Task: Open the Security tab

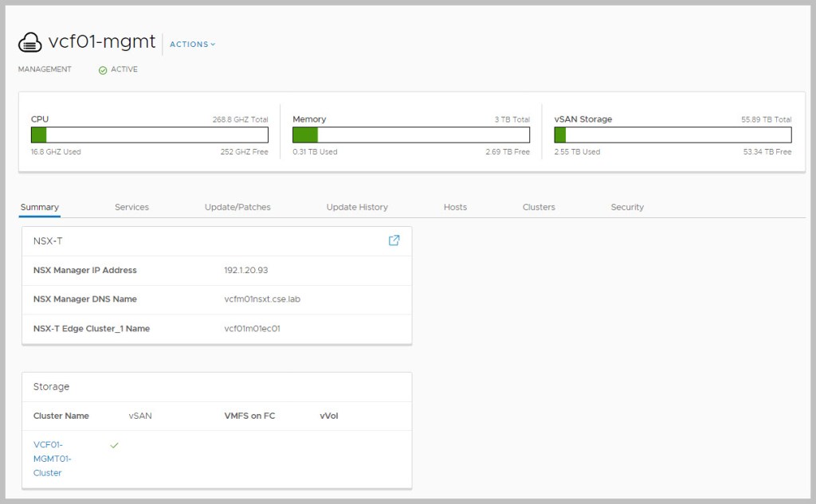Action: 627,207
